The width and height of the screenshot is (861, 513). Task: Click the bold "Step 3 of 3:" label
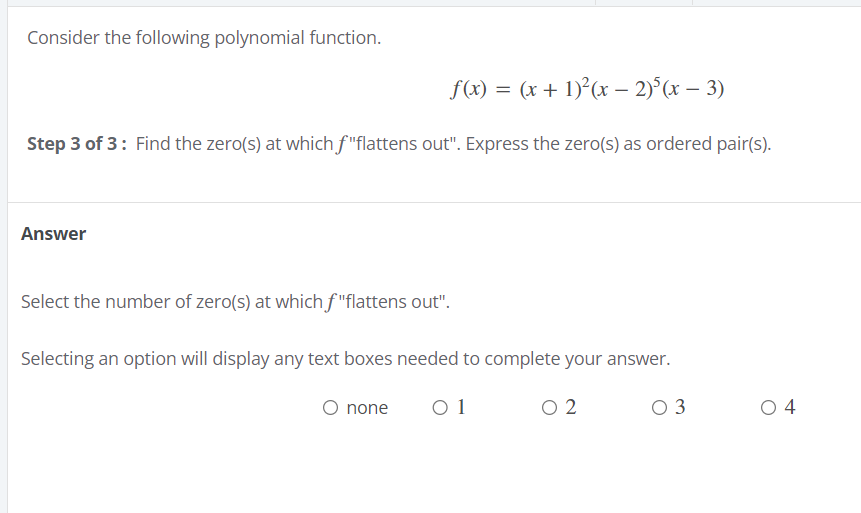point(77,144)
